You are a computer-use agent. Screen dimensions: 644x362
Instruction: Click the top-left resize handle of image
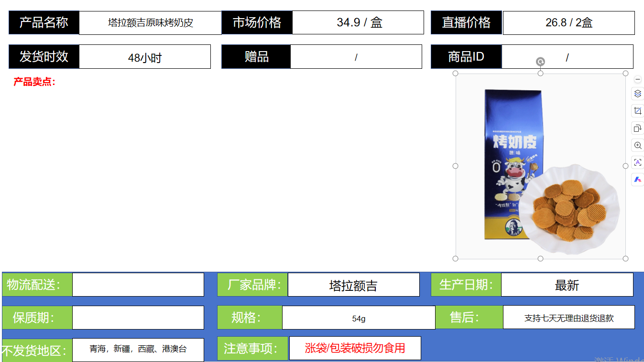456,73
